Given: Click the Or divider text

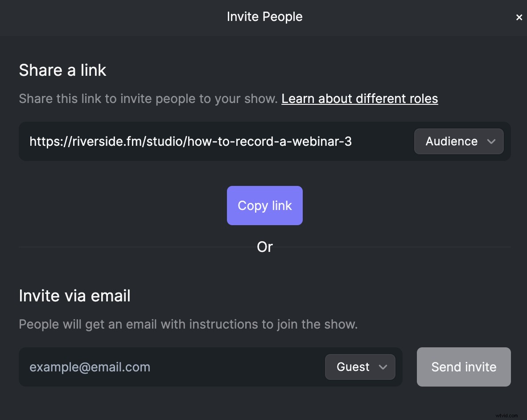Looking at the screenshot, I should point(264,247).
